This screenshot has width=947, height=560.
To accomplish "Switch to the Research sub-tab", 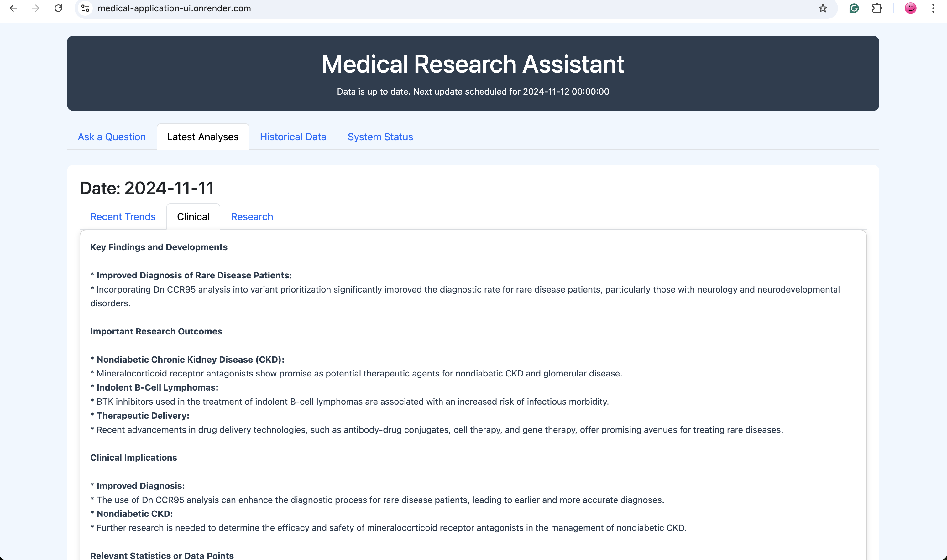I will pos(252,217).
